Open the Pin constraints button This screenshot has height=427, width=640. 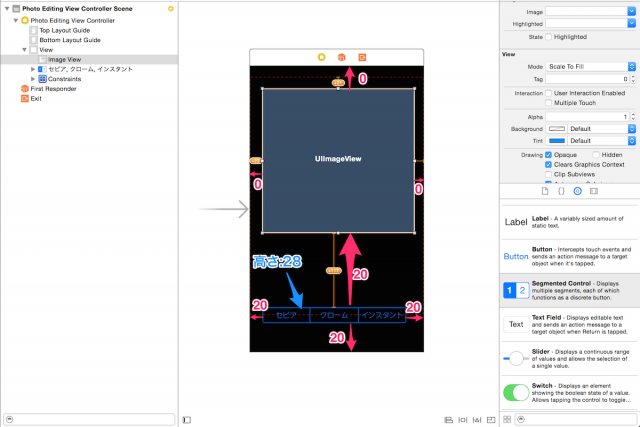[x=463, y=420]
